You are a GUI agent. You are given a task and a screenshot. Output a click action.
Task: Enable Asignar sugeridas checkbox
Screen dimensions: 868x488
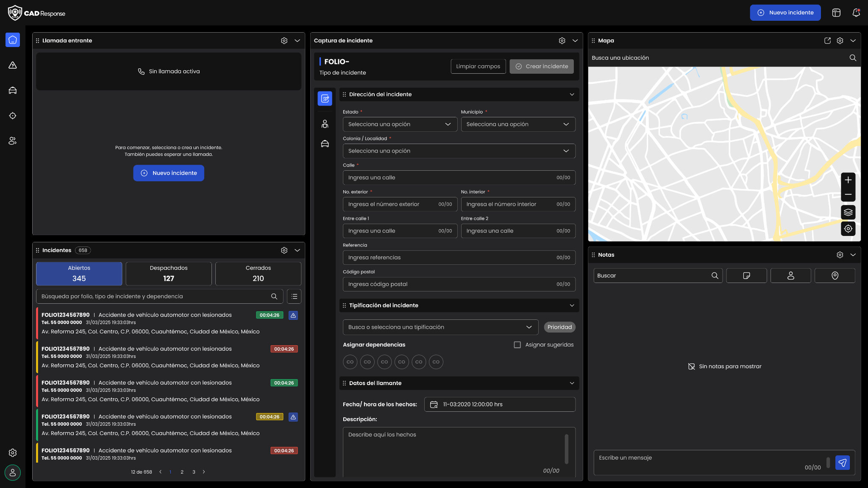pos(517,345)
